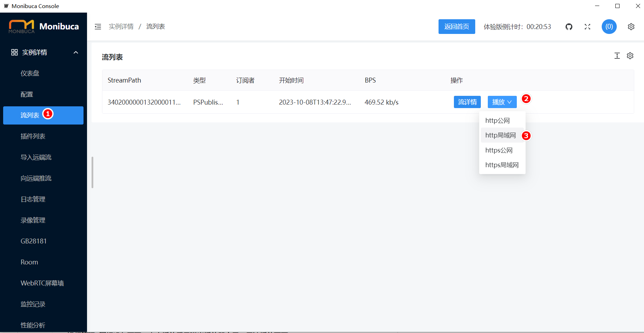Minimize the Monibuca Console window
The height and width of the screenshot is (333, 644).
click(597, 6)
